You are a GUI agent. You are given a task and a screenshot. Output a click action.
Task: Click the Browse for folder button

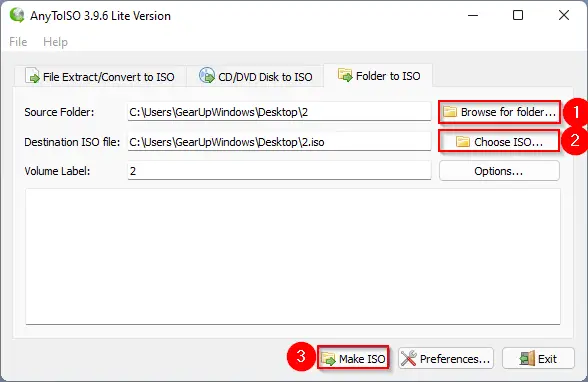(x=499, y=112)
